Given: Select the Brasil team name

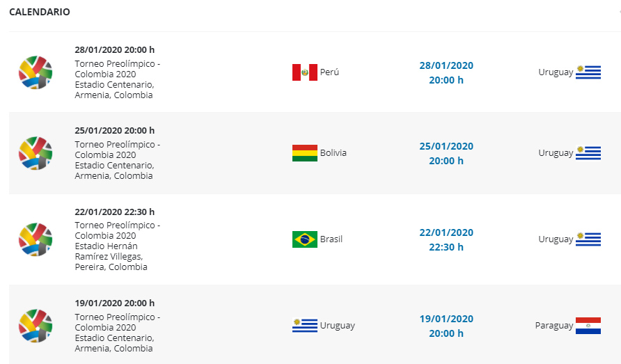Looking at the screenshot, I should (x=331, y=239).
